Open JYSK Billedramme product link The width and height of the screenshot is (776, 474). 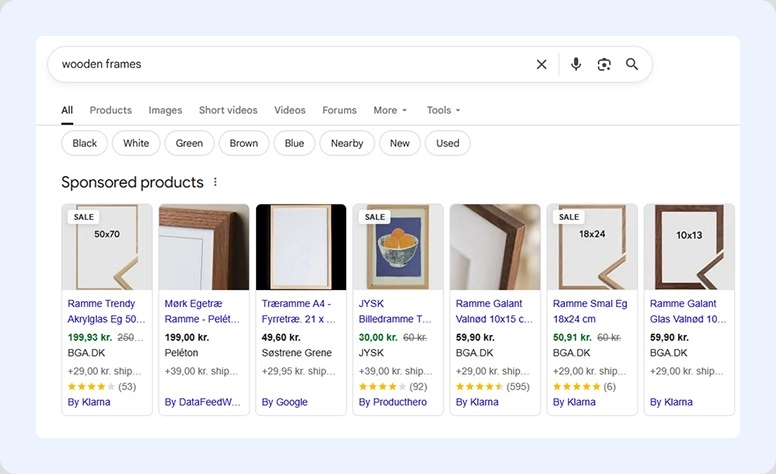click(x=395, y=311)
